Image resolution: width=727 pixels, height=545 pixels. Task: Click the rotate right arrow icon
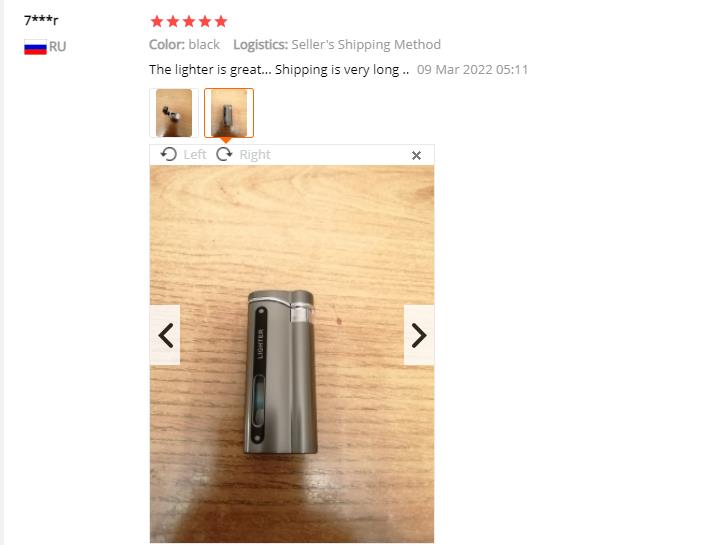coord(224,154)
